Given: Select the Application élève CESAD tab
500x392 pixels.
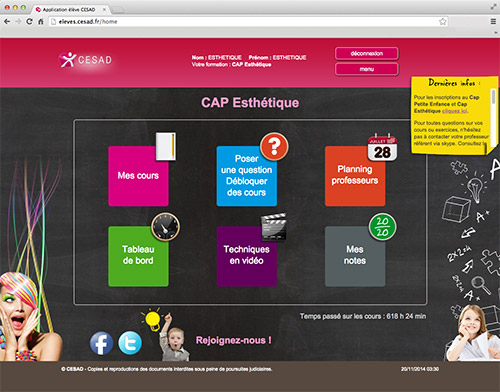Looking at the screenshot, I should click(x=70, y=9).
